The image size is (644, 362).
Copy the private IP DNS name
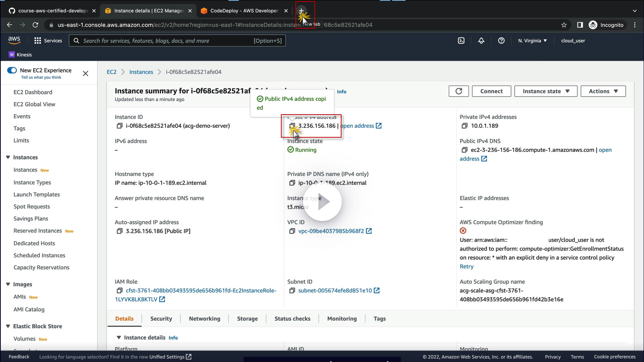click(292, 183)
